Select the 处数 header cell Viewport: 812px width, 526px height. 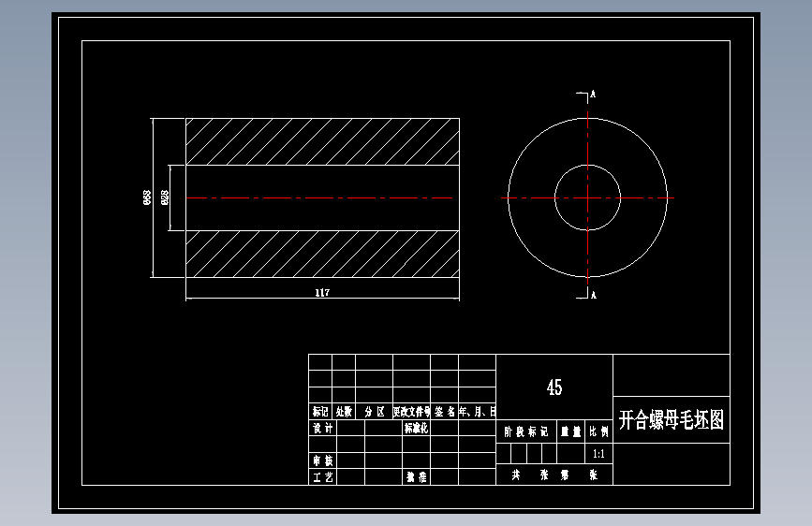click(x=344, y=412)
